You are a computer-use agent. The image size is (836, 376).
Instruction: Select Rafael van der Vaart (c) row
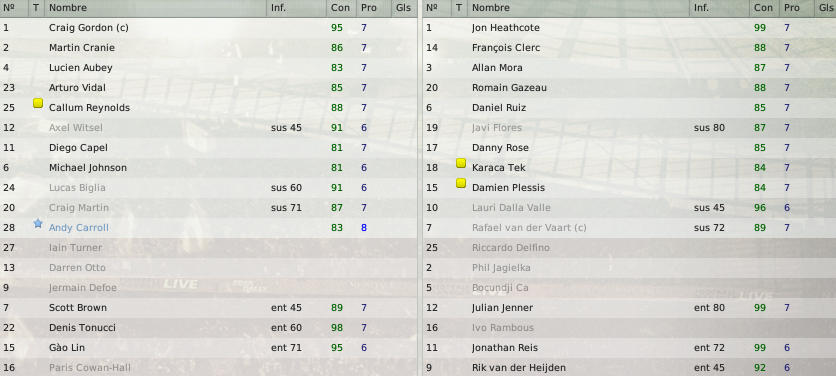(630, 228)
